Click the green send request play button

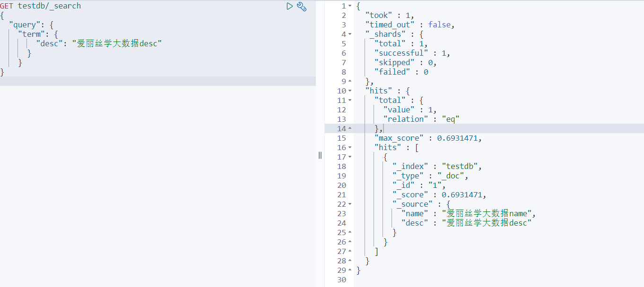290,6
